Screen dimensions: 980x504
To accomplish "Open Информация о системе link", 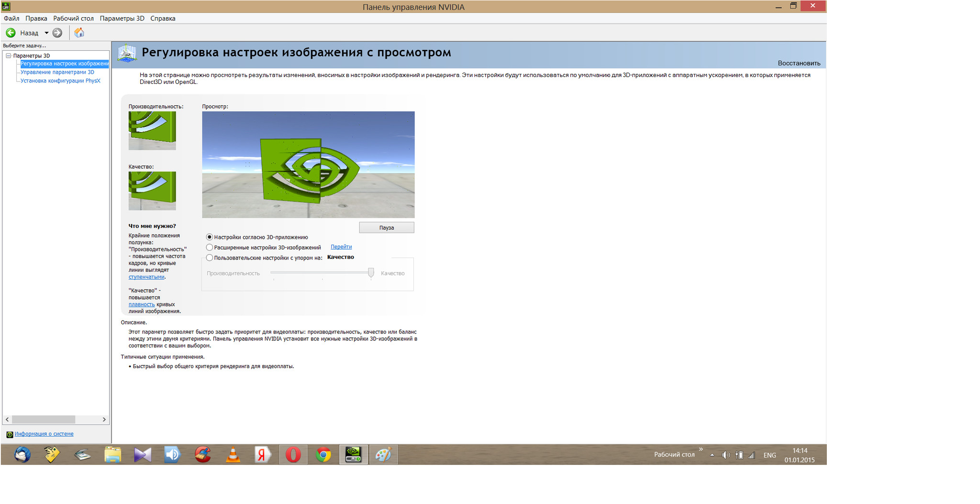I will [x=44, y=434].
